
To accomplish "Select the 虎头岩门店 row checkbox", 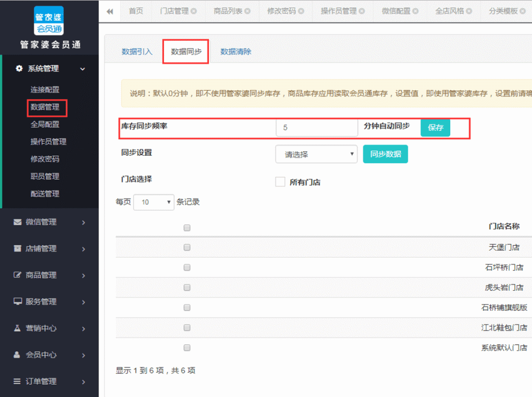I will coord(187,287).
